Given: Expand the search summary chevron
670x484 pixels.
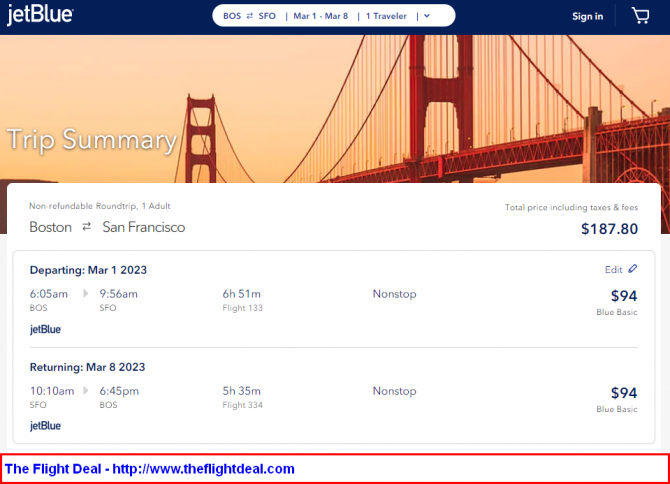Looking at the screenshot, I should [x=426, y=16].
